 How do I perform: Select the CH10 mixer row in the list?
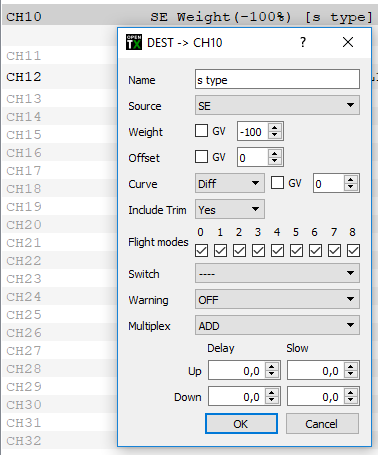point(189,16)
